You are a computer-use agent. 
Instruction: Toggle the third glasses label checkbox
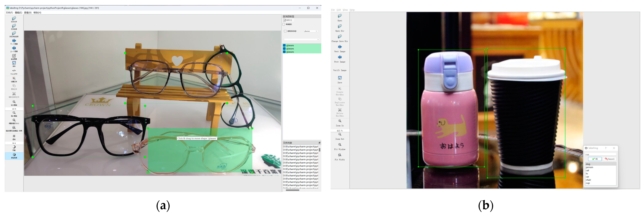(x=284, y=52)
